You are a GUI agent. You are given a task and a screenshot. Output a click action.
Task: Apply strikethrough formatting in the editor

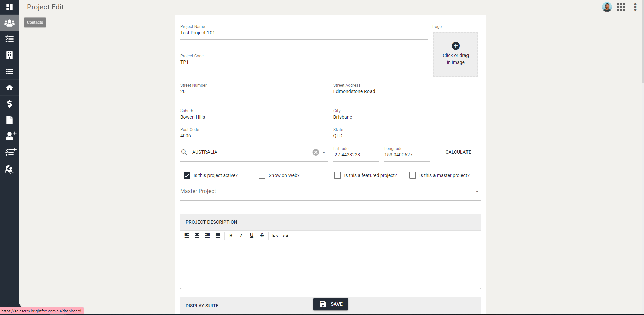coord(262,235)
